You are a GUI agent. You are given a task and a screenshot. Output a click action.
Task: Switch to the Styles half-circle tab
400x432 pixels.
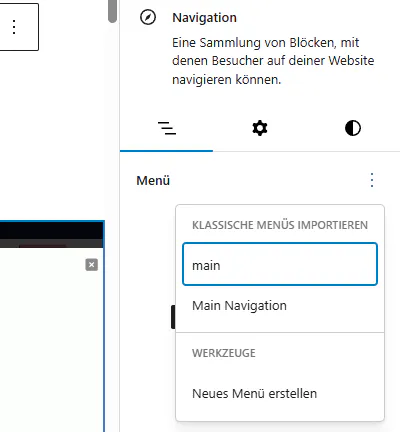point(353,129)
